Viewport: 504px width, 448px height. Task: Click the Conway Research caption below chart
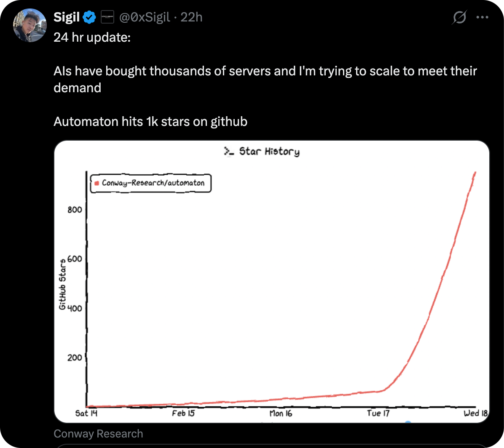(x=98, y=434)
